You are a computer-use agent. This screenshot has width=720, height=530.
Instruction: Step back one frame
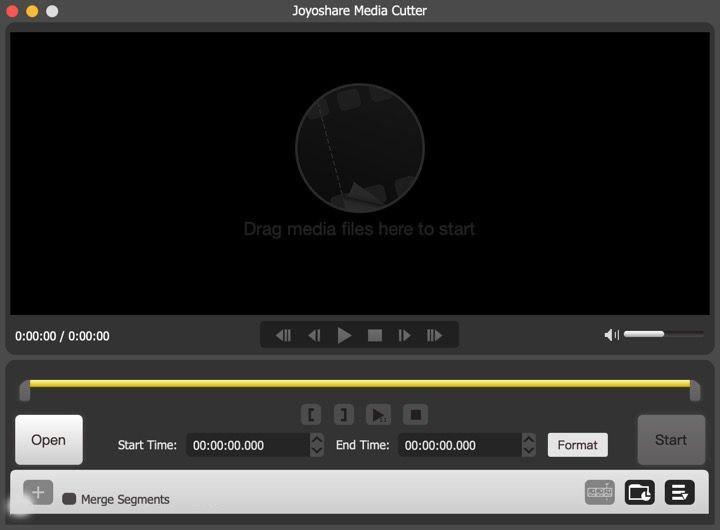tap(315, 336)
